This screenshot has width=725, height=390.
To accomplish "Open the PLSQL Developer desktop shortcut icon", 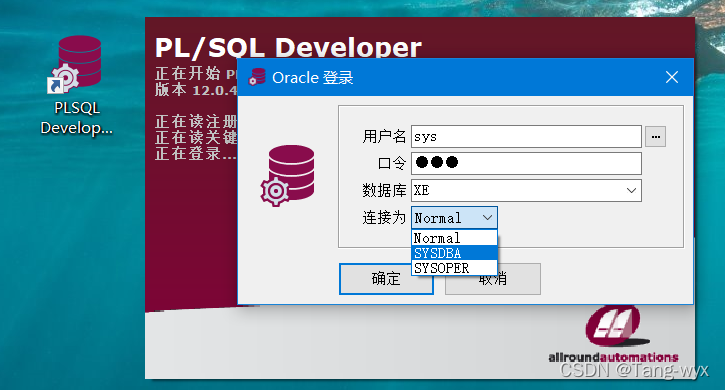I will pos(75,64).
